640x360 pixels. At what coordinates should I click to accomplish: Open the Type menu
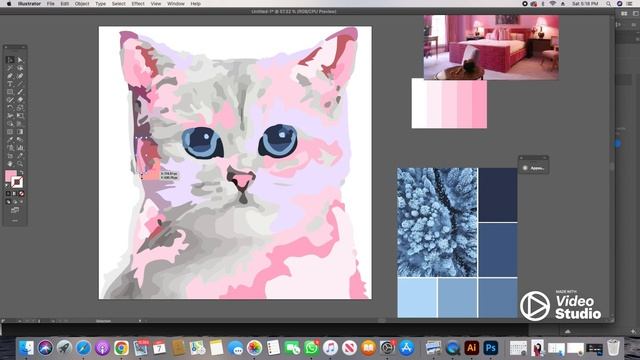[100, 4]
